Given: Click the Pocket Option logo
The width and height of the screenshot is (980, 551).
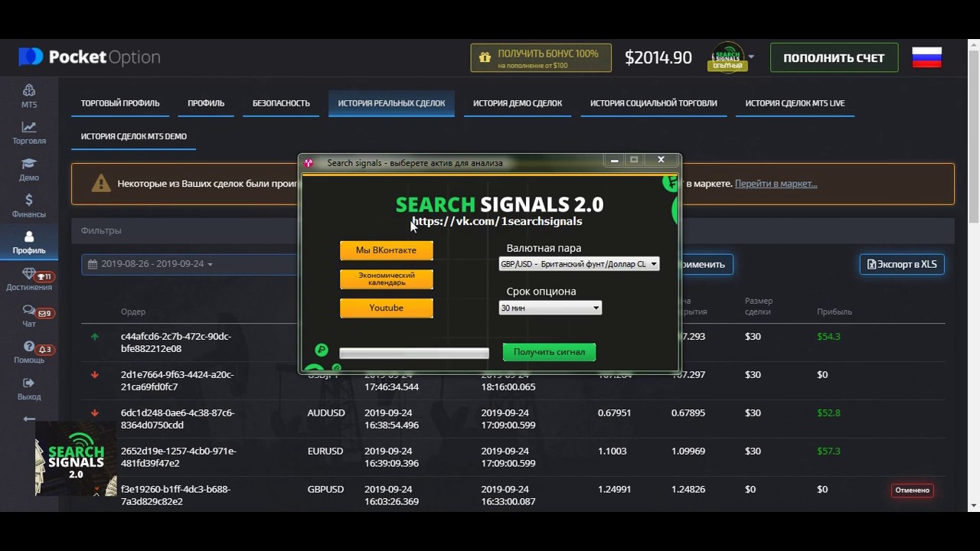Looking at the screenshot, I should coord(90,57).
